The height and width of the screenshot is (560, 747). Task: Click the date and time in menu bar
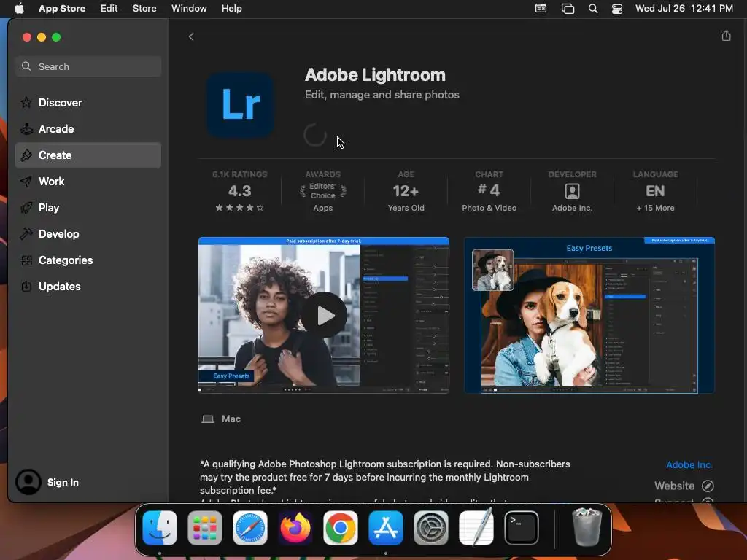pyautogui.click(x=684, y=9)
